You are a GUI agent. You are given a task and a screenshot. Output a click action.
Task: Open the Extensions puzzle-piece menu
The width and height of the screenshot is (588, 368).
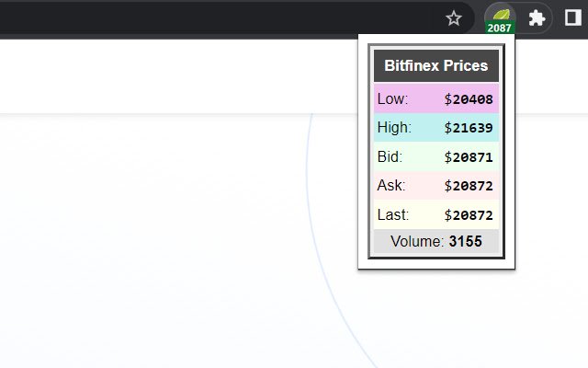point(537,18)
